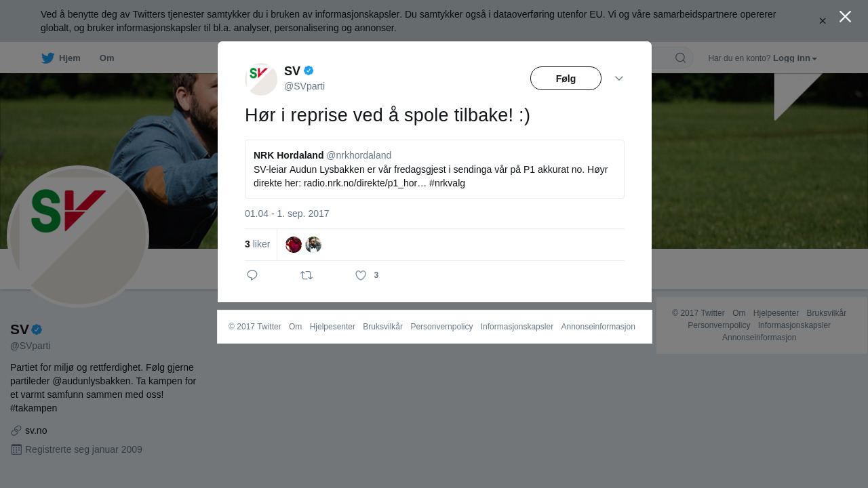
Task: Open the Om menu item
Action: tap(107, 58)
